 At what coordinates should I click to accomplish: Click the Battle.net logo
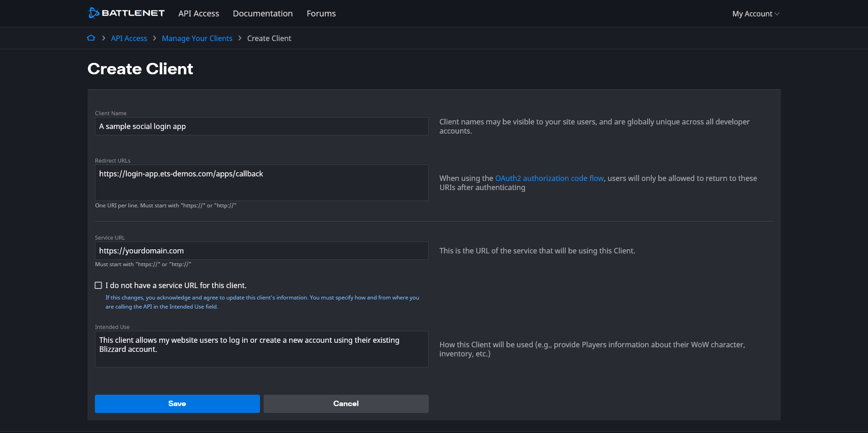click(126, 13)
